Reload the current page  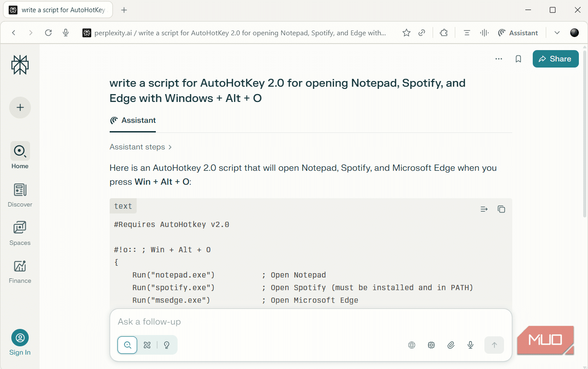pos(48,33)
